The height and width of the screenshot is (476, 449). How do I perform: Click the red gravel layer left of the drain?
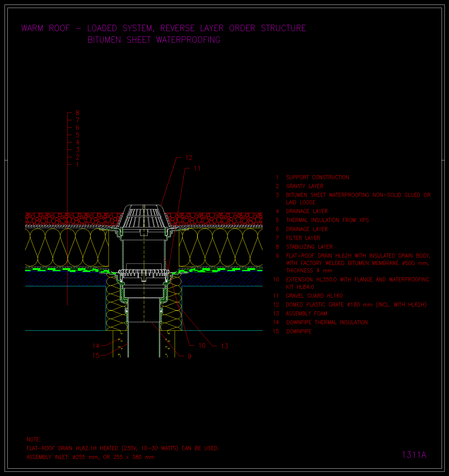pos(71,219)
